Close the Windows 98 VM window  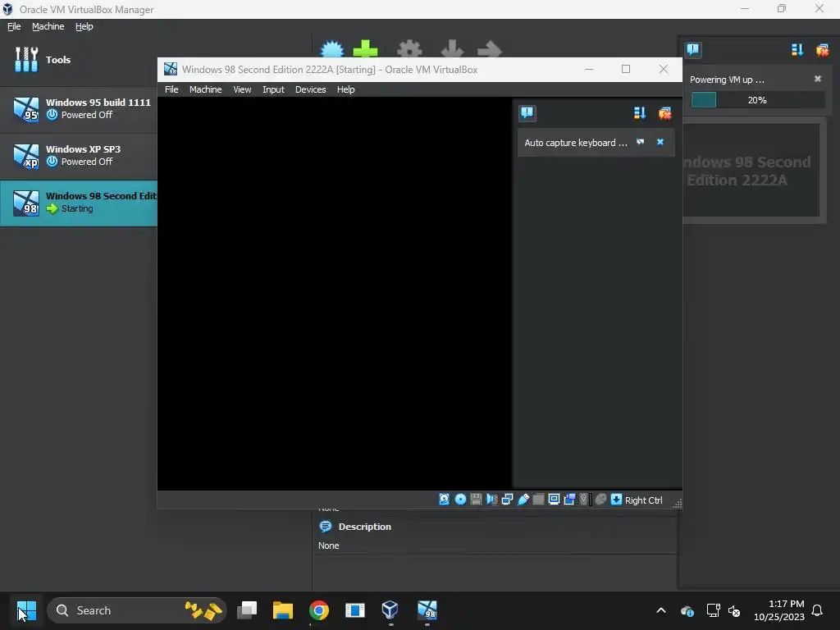click(x=663, y=69)
